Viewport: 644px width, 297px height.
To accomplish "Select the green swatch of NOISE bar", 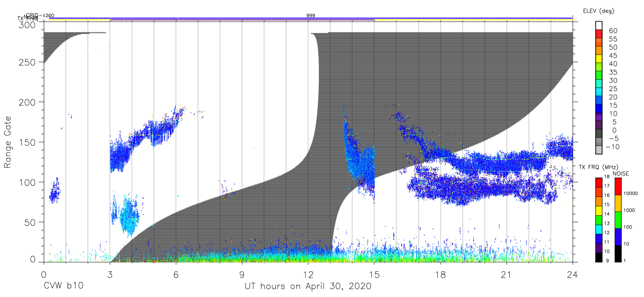I will (617, 220).
